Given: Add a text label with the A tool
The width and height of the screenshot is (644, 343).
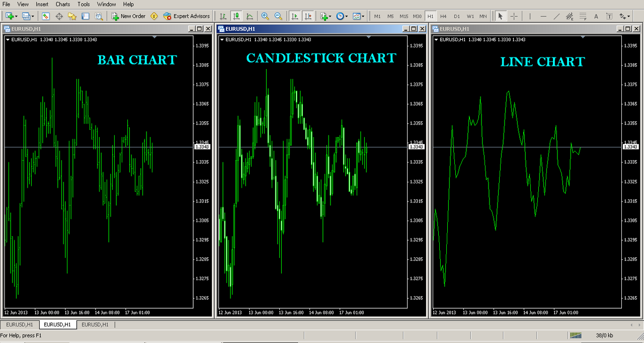Looking at the screenshot, I should [596, 16].
